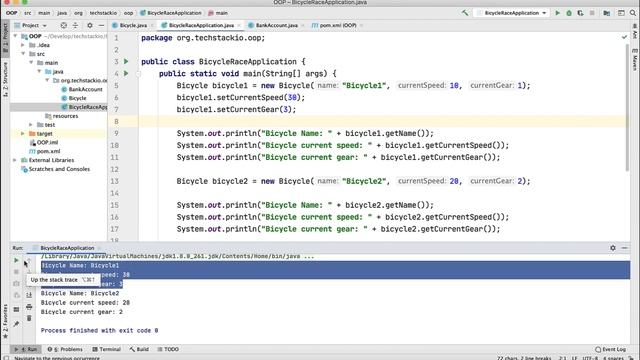Select the BicycleRaceApplication.java editor tab
The width and height of the screenshot is (640, 360).
tap(201, 25)
